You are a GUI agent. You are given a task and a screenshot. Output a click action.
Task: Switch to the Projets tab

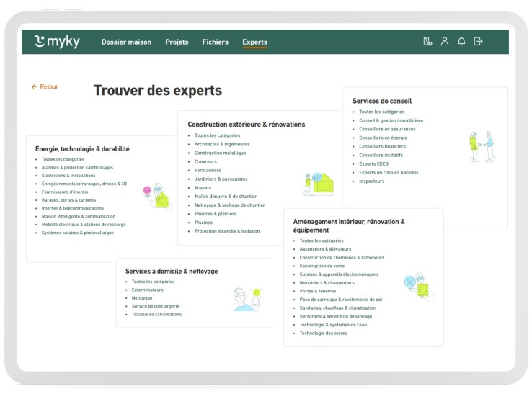coord(177,42)
